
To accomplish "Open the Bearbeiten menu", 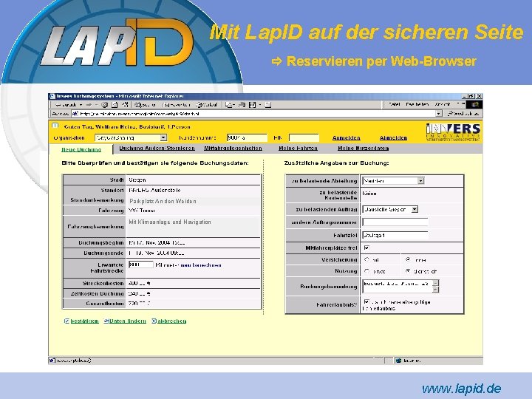I will 417,104.
